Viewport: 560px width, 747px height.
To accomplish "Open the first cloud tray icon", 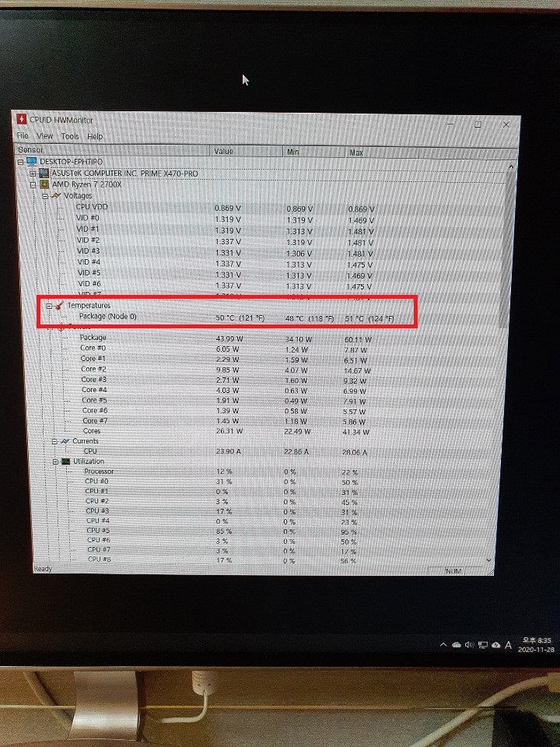I will point(457,644).
